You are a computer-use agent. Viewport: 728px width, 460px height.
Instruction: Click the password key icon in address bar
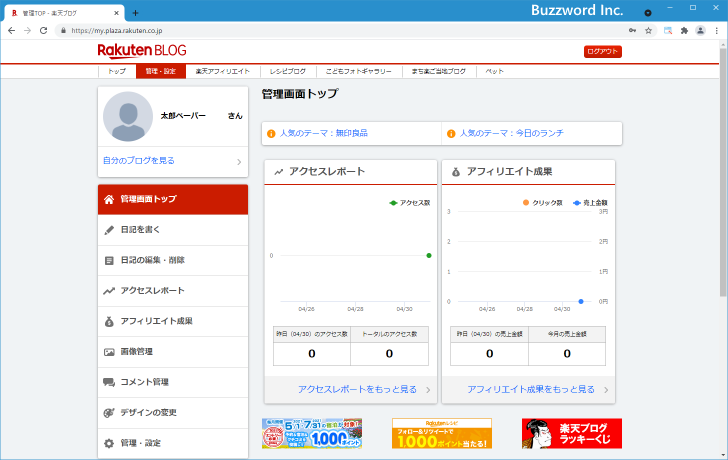(x=632, y=31)
